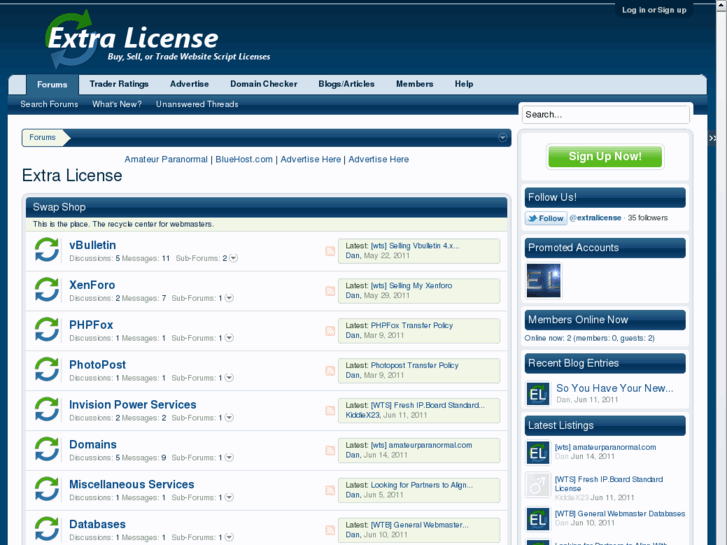Click the Domains forum status icon
The height and width of the screenshot is (545, 727).
47,449
